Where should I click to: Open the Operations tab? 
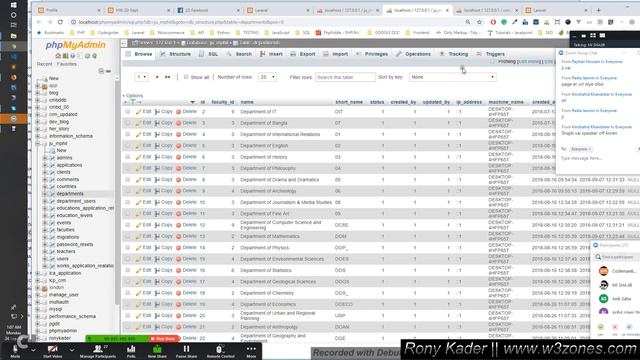413,54
